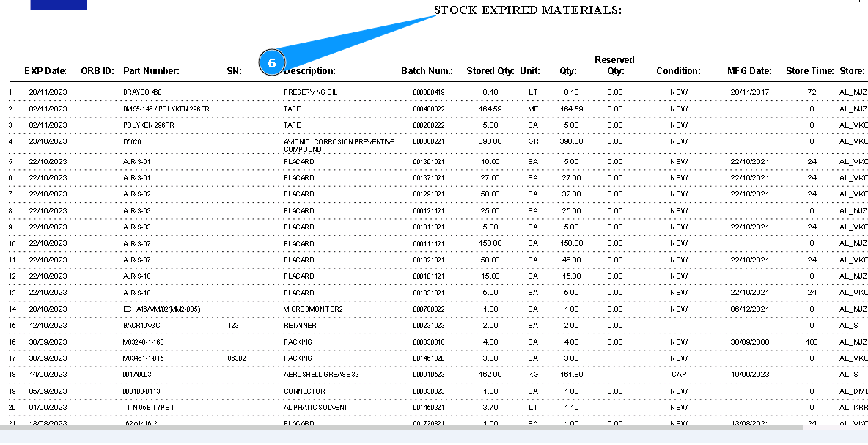Select part number TT-N-95B TYPE 1
The image size is (868, 445).
(148, 408)
